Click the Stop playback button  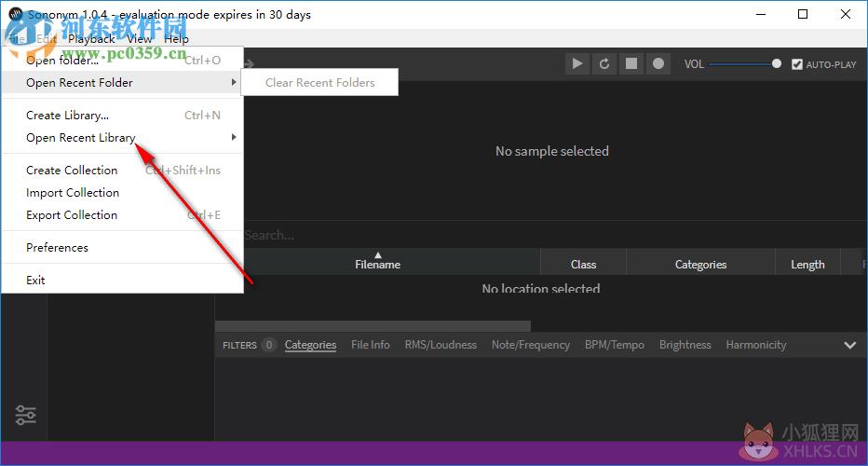coord(631,63)
